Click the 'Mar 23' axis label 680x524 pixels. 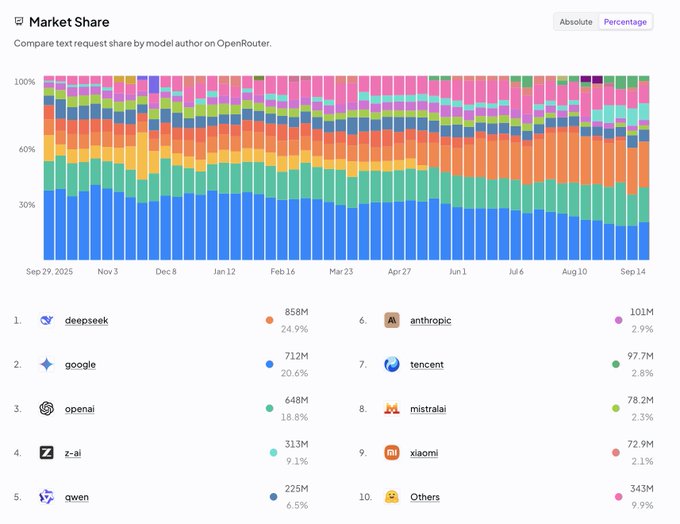341,272
